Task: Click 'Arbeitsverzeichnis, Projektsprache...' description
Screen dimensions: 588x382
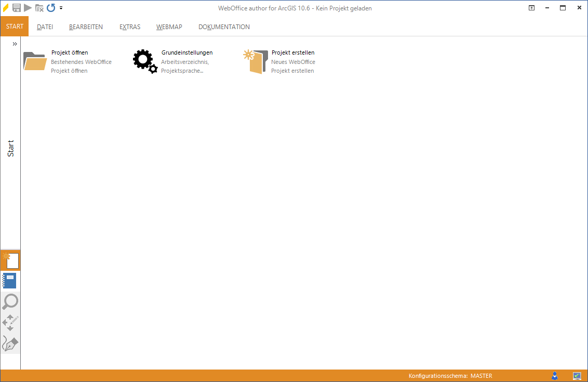Action: pos(185,67)
